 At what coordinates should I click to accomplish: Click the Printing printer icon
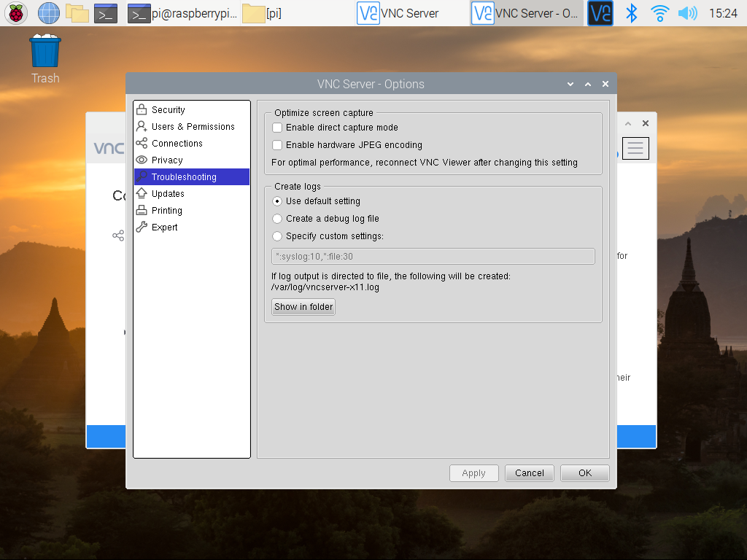pos(142,210)
